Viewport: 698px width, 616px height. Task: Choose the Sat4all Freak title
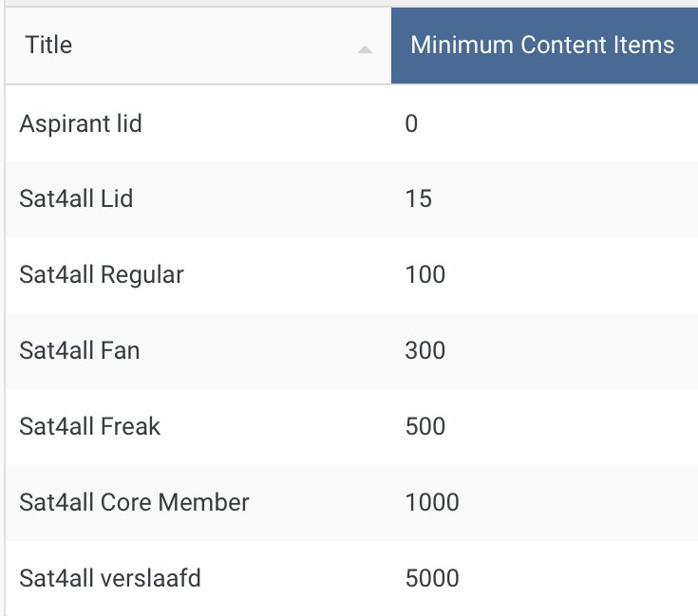coord(89,427)
